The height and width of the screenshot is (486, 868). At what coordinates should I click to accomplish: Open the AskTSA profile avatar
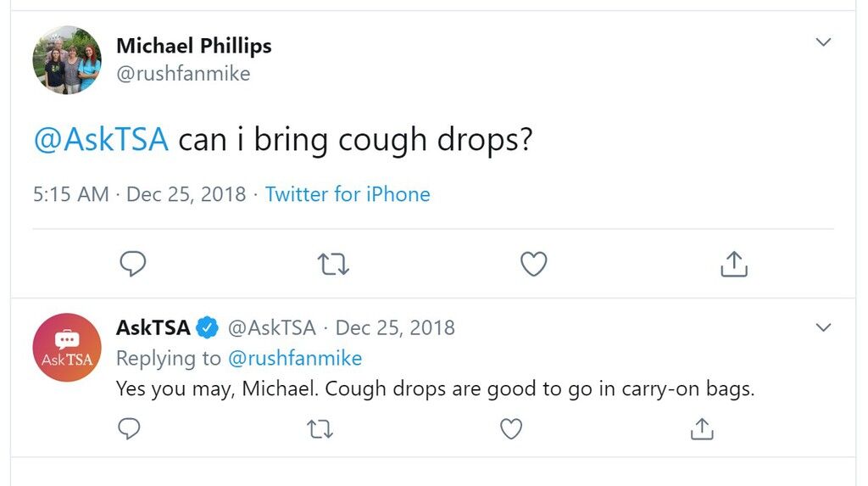[x=67, y=348]
